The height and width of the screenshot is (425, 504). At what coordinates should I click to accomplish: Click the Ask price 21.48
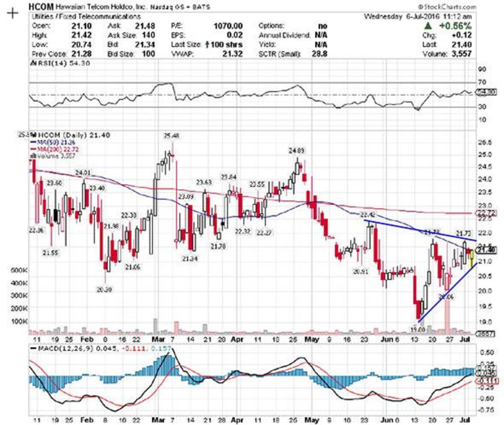145,26
